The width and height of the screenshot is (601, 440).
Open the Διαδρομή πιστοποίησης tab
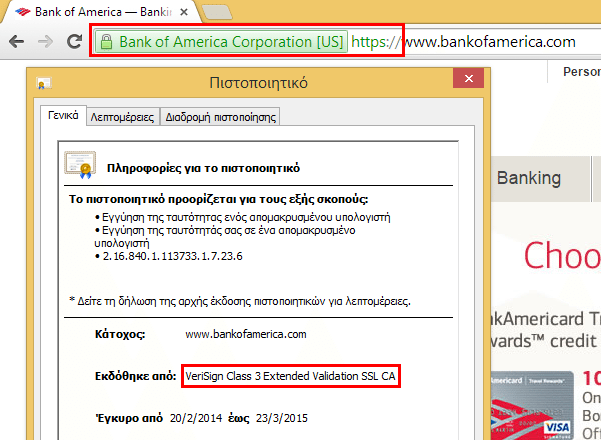point(220,117)
